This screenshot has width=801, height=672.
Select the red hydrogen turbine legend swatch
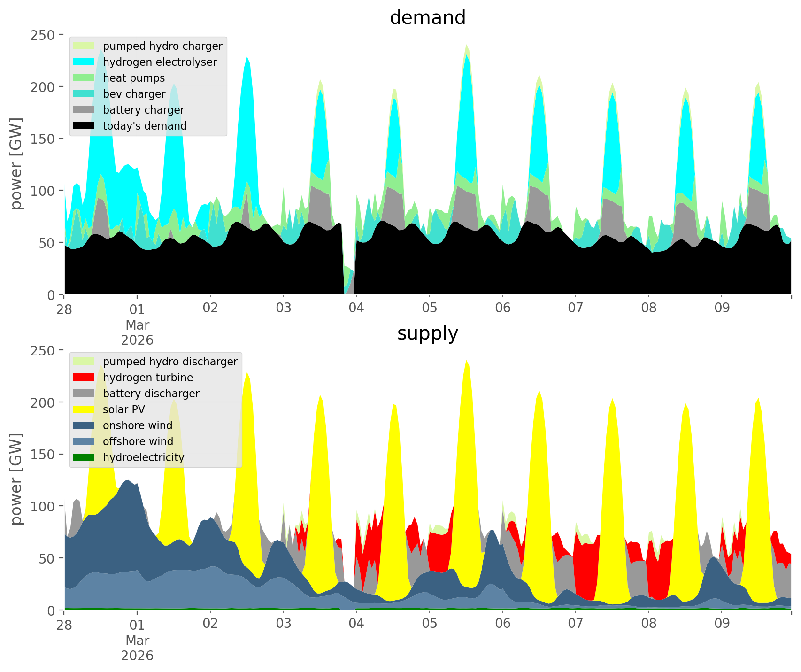[85, 378]
